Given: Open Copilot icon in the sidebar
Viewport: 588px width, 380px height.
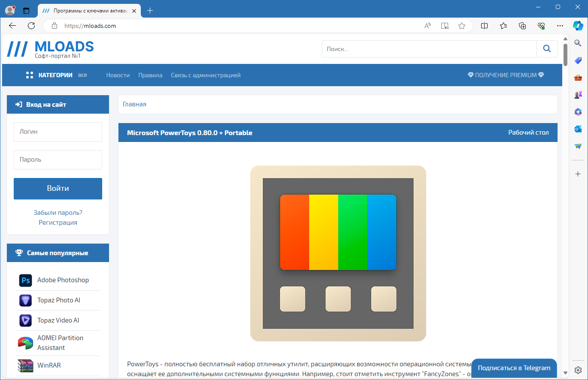Looking at the screenshot, I should [578, 26].
